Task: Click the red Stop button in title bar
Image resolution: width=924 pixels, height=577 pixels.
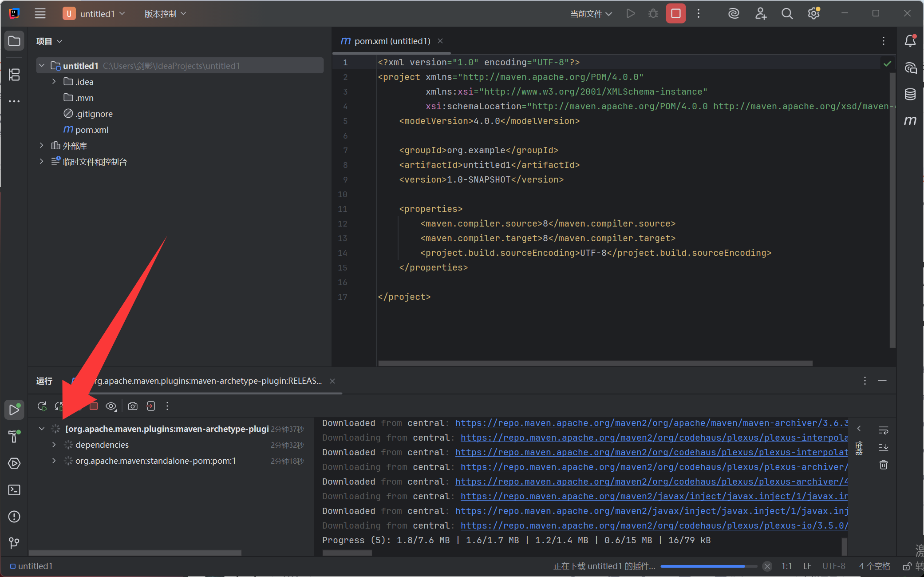Action: click(x=675, y=14)
